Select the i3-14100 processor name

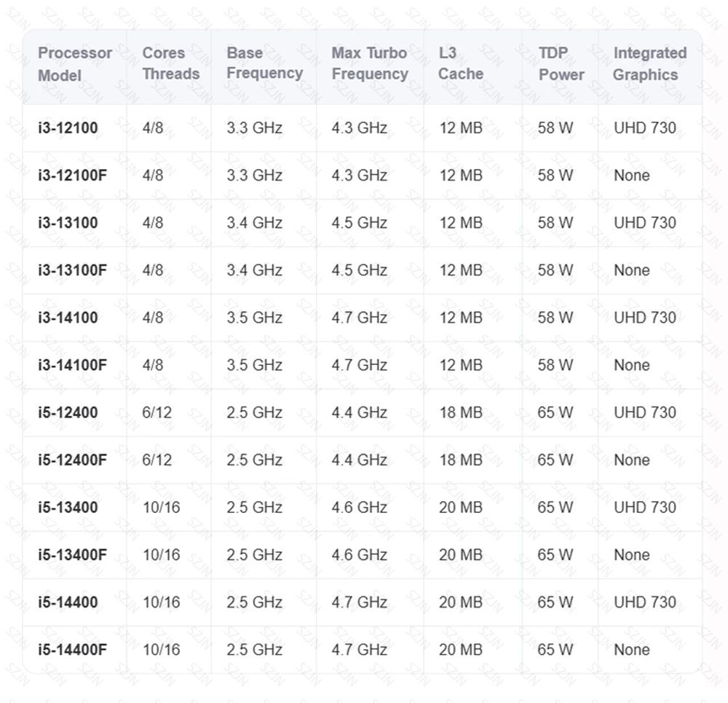point(68,318)
